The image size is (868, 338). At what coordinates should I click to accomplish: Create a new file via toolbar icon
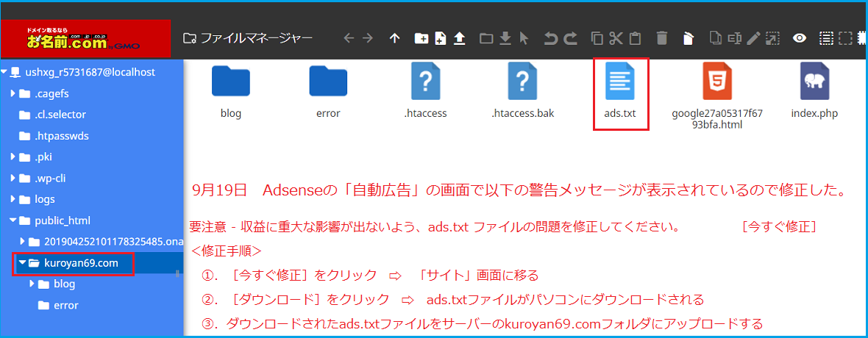(441, 38)
